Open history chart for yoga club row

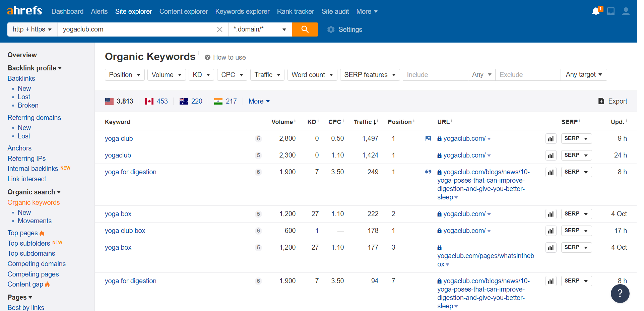click(551, 138)
